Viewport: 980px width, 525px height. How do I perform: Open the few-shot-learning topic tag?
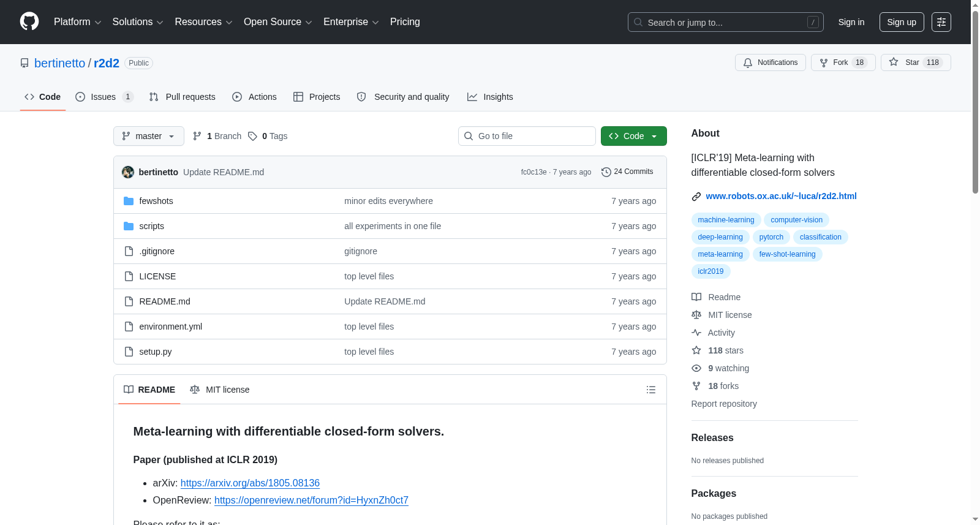[x=787, y=254]
